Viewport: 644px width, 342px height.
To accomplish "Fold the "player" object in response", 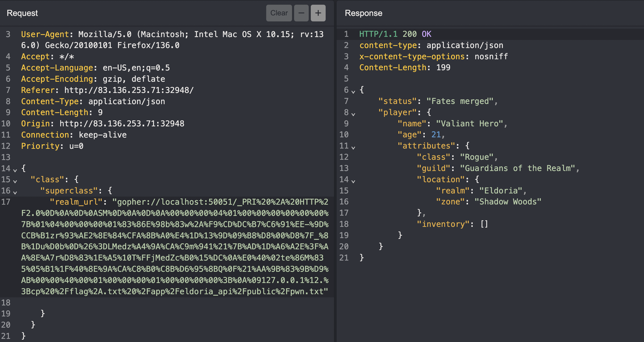I will click(x=353, y=114).
